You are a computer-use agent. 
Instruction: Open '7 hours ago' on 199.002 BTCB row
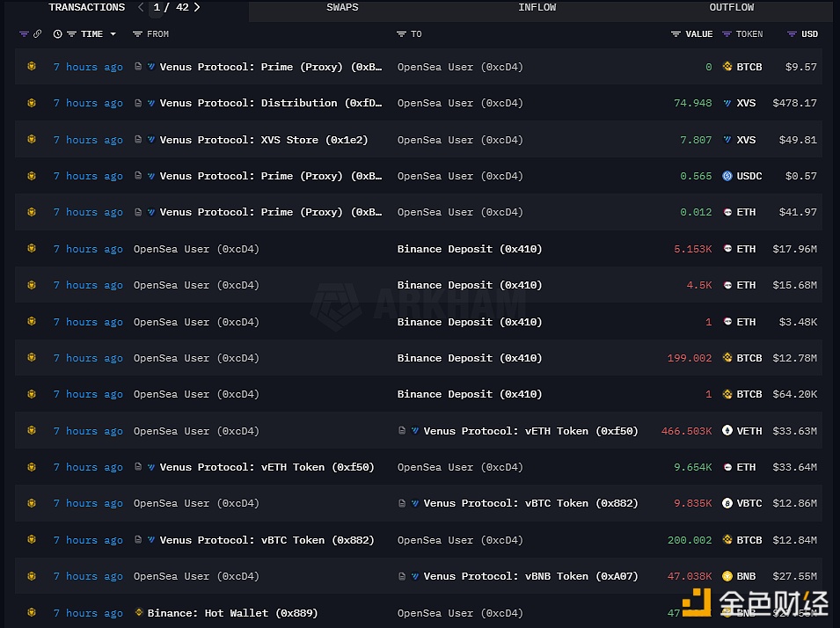pos(88,358)
